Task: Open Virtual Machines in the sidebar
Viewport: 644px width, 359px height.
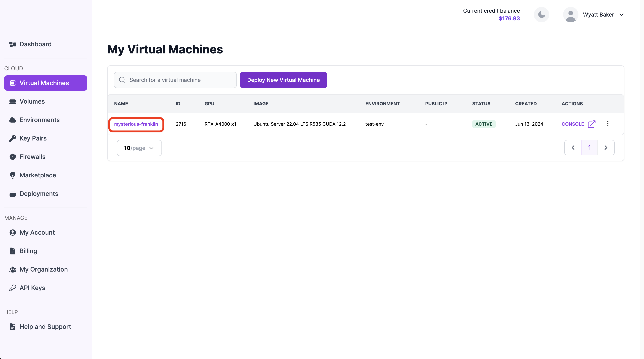Action: point(46,83)
